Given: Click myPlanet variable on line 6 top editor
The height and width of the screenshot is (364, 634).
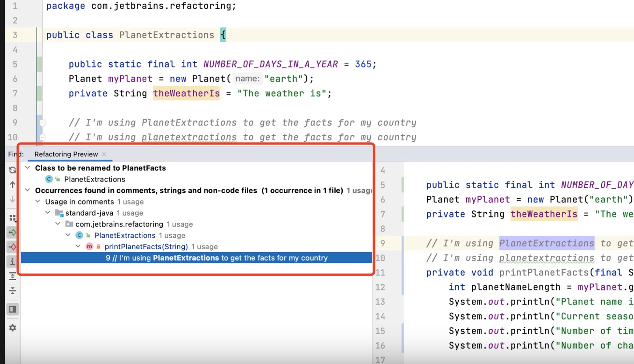Looking at the screenshot, I should pos(130,79).
